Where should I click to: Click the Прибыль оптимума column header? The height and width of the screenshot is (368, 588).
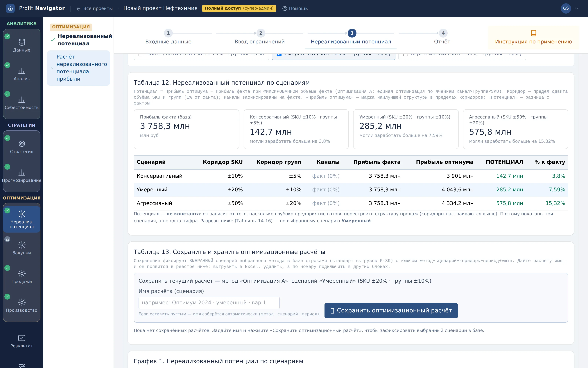444,162
